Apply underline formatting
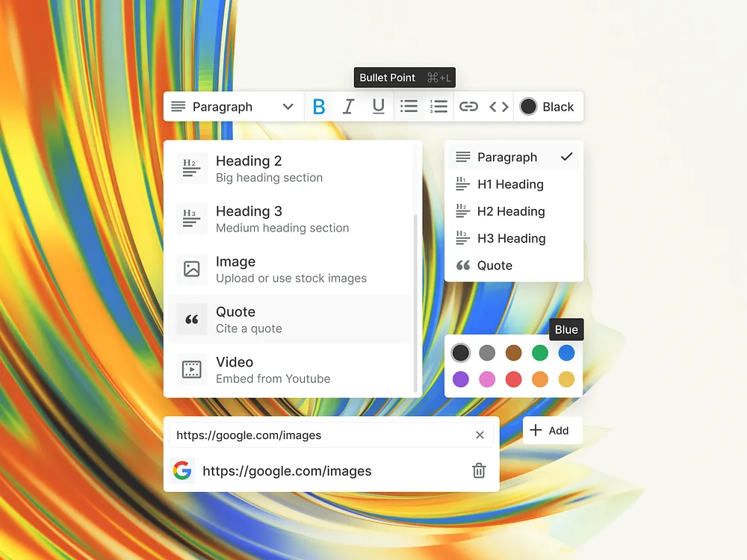This screenshot has width=747, height=560. point(378,106)
